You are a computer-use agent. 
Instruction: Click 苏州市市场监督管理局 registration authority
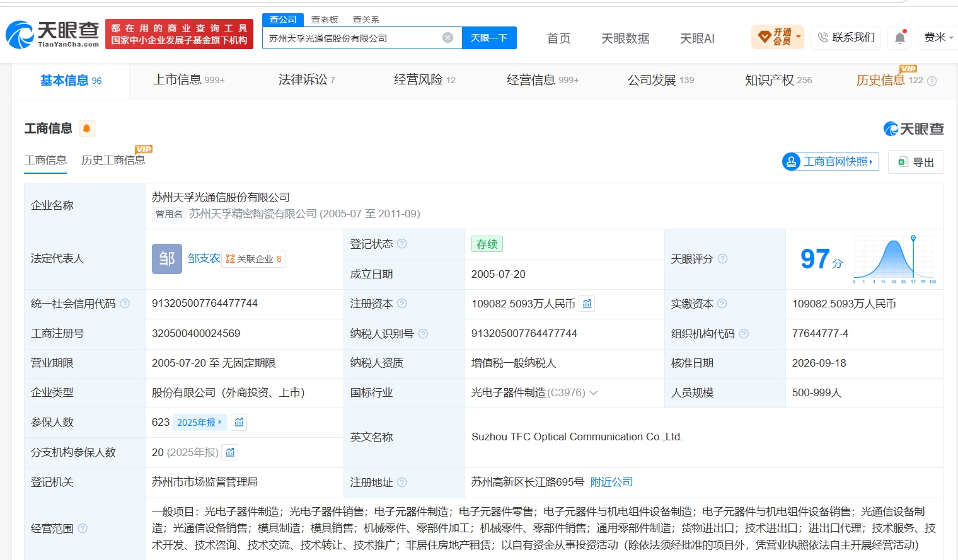[205, 483]
